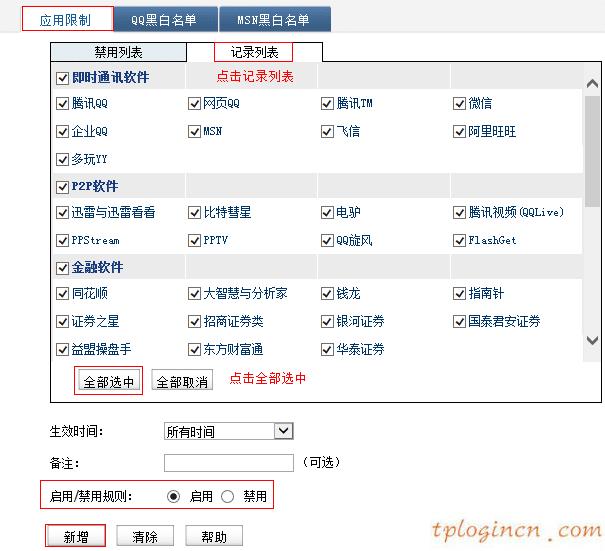Toggle the FlashGet checkbox
Image resolution: width=605 pixels, height=551 pixels.
point(460,240)
